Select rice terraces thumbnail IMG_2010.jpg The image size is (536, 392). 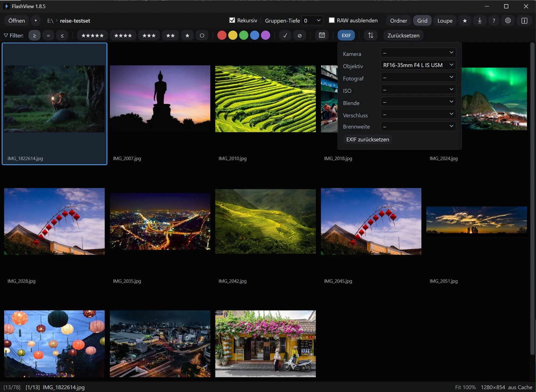pyautogui.click(x=265, y=99)
